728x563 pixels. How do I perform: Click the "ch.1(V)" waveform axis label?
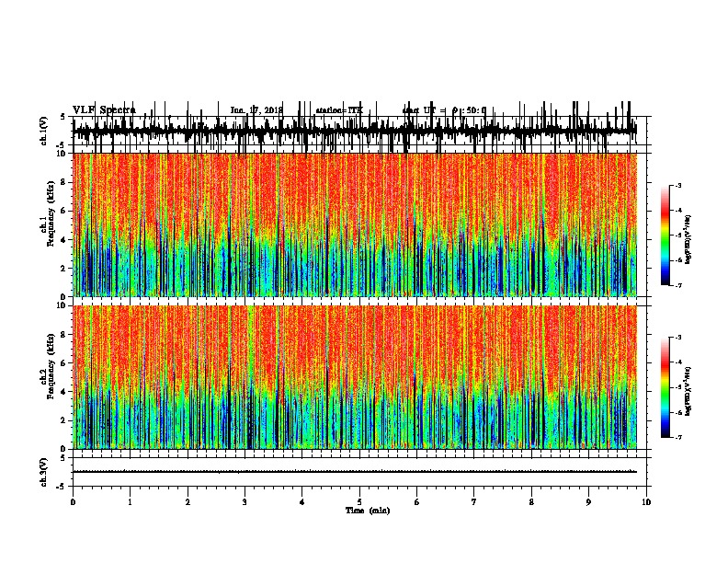coord(44,131)
